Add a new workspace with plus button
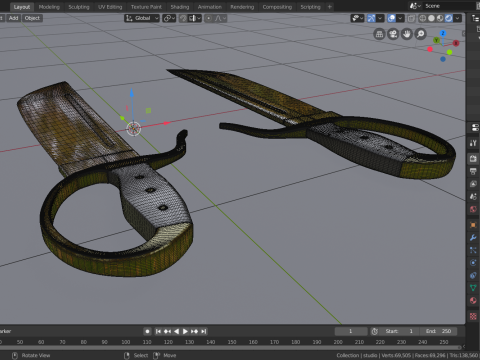This screenshot has height=360, width=480. click(330, 7)
